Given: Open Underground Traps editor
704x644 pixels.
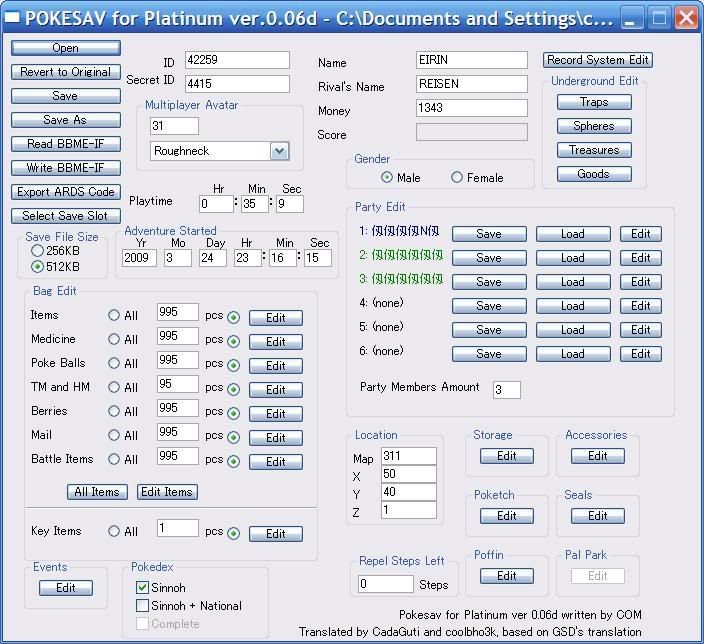Looking at the screenshot, I should click(x=593, y=102).
